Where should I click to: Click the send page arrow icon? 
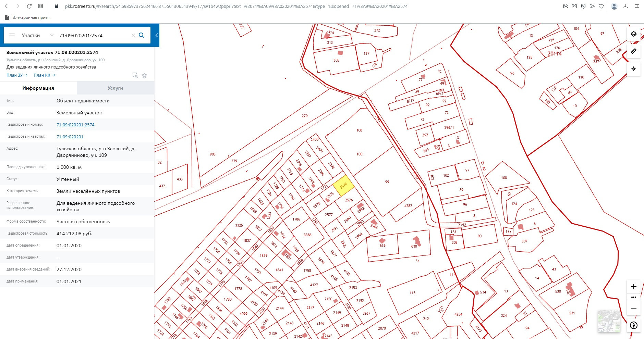click(592, 6)
